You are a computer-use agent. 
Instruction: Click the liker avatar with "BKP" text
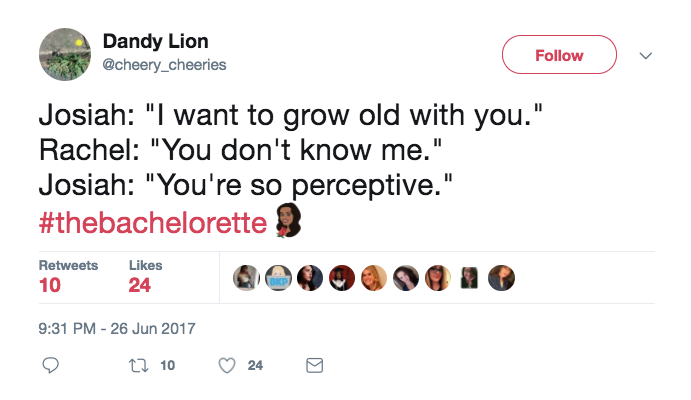tap(278, 277)
